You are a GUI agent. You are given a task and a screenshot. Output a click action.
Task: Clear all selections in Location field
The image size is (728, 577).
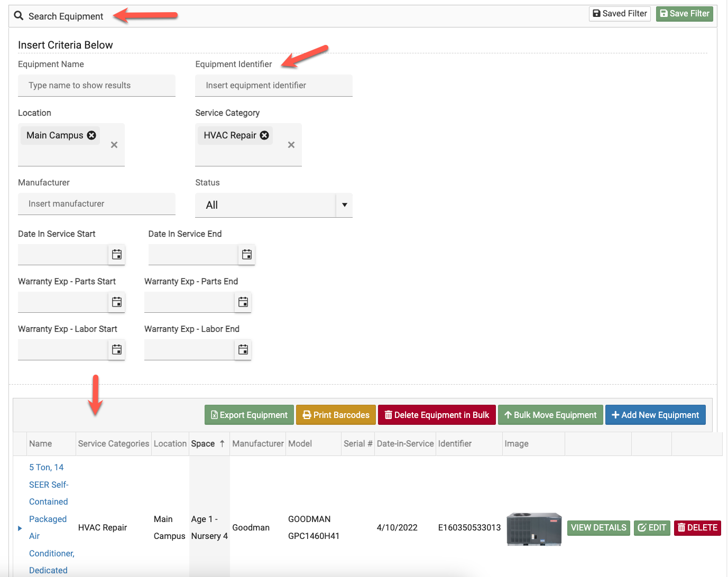tap(114, 145)
